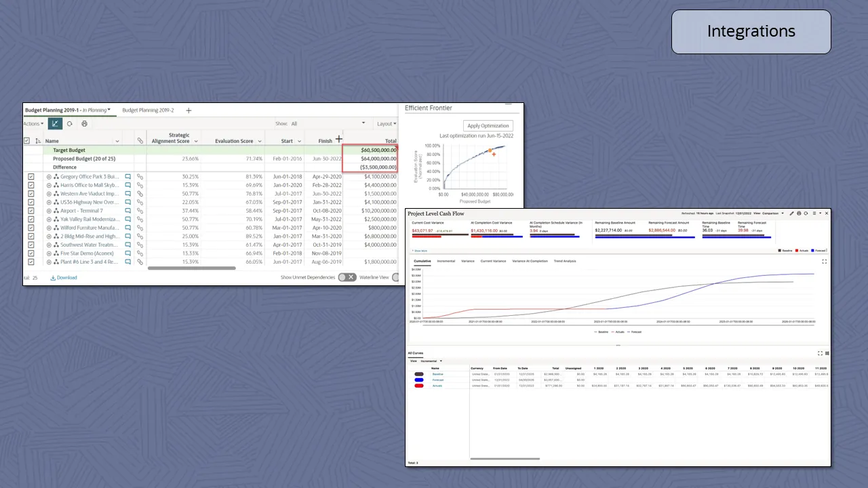Print the Project Level Cash Flow report
Screen dimensions: 868x488
pos(799,213)
